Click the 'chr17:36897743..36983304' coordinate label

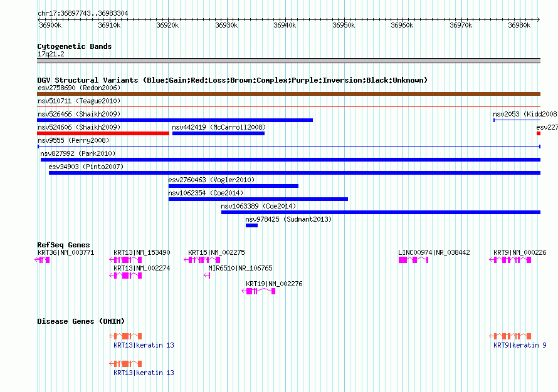[x=83, y=14]
